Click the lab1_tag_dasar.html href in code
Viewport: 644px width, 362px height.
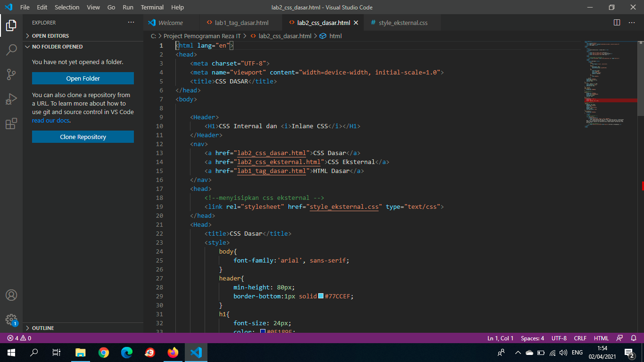pyautogui.click(x=272, y=171)
